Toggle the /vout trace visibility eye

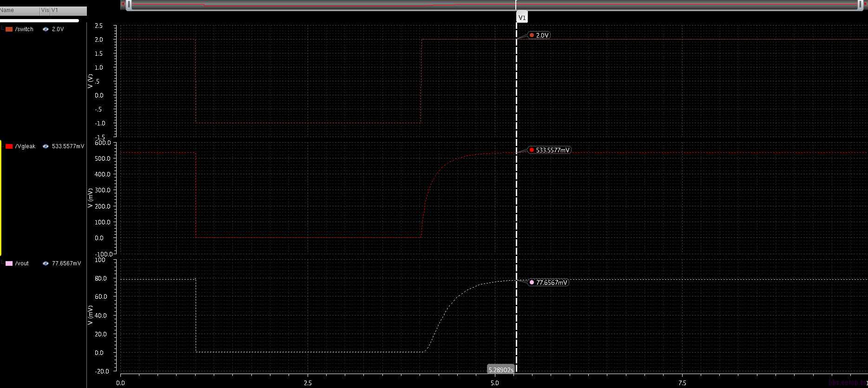point(46,263)
